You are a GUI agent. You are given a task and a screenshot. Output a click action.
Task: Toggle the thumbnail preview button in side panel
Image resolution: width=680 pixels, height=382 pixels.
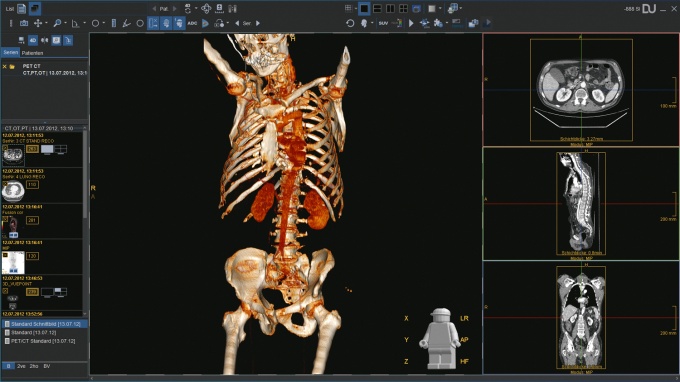click(x=56, y=40)
